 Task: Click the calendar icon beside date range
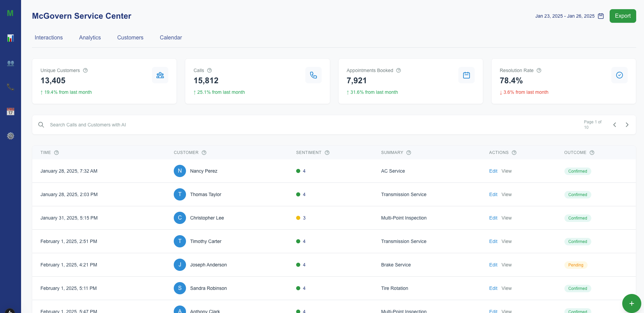601,16
